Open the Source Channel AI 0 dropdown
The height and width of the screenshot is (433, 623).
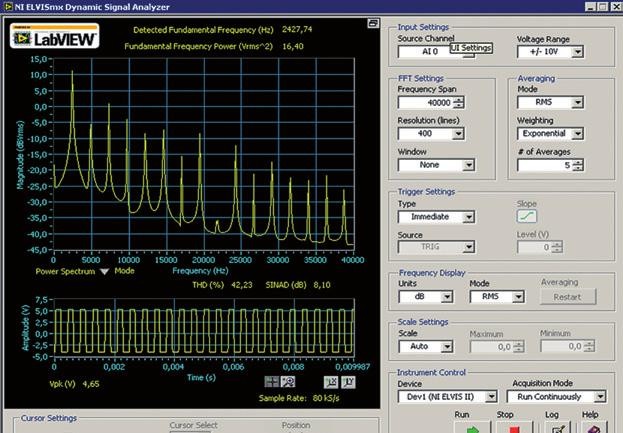[436, 52]
